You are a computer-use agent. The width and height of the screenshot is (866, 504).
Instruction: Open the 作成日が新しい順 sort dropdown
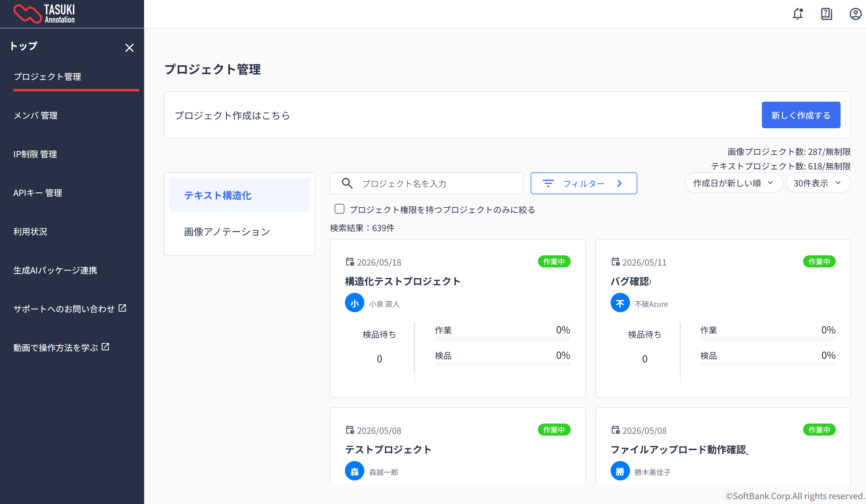pos(734,183)
